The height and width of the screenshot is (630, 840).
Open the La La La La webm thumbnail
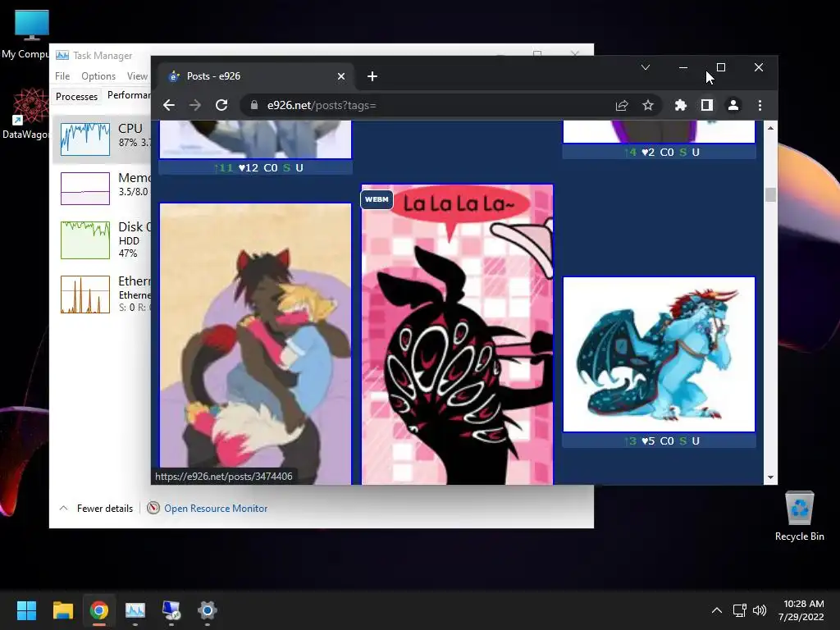pyautogui.click(x=458, y=335)
